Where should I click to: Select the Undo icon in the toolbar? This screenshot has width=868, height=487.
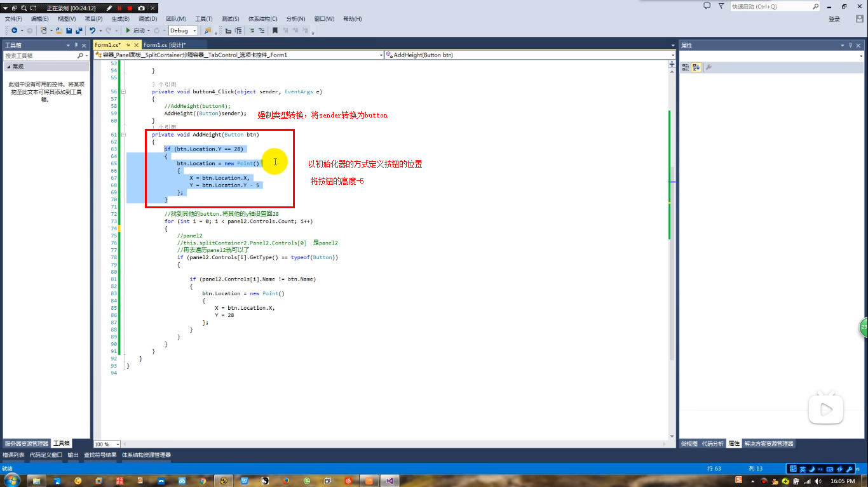pos(93,30)
